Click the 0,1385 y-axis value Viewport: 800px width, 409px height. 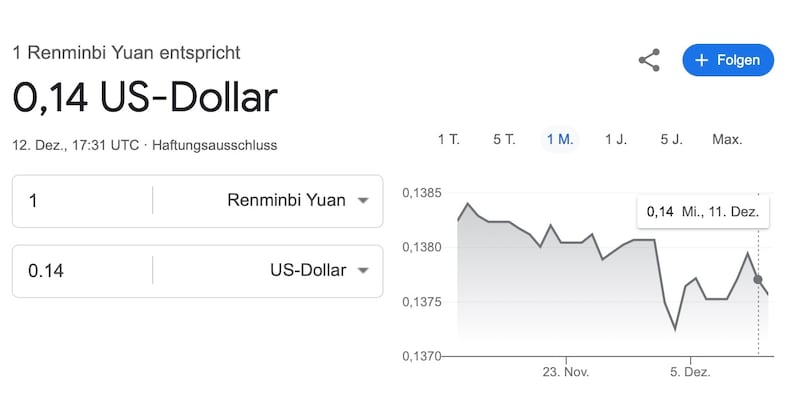coord(420,191)
